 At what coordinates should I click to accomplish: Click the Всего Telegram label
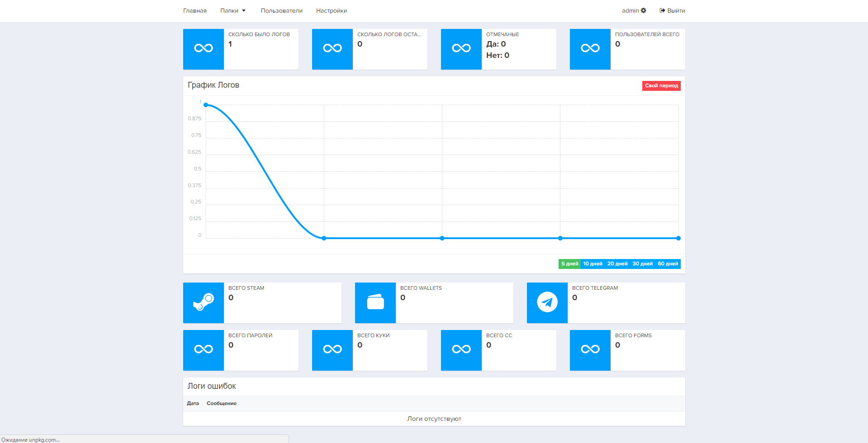tap(595, 288)
